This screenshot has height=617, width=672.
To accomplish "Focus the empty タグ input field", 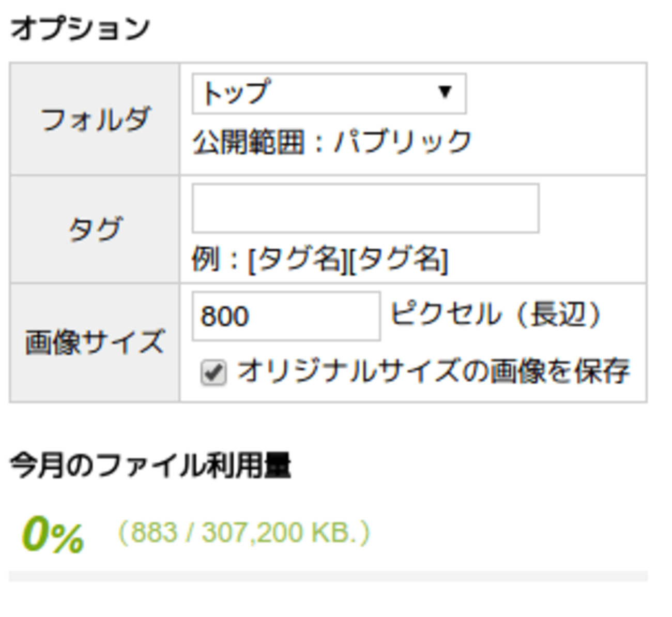I will point(365,208).
